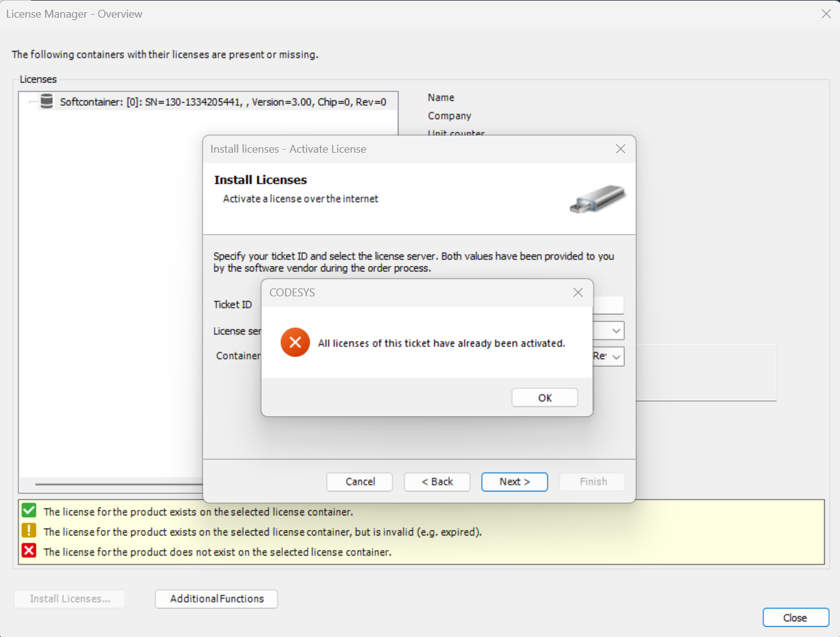Select the Softcontainer license entry

pyautogui.click(x=223, y=102)
